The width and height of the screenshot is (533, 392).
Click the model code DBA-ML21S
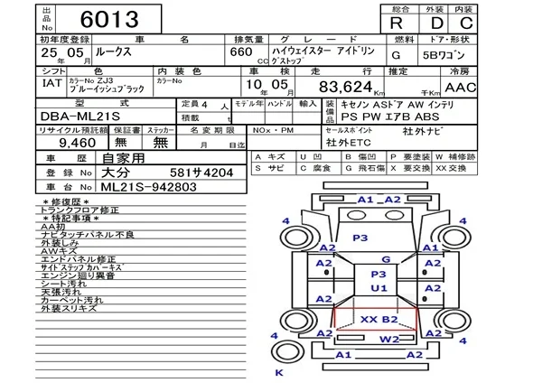pyautogui.click(x=80, y=117)
